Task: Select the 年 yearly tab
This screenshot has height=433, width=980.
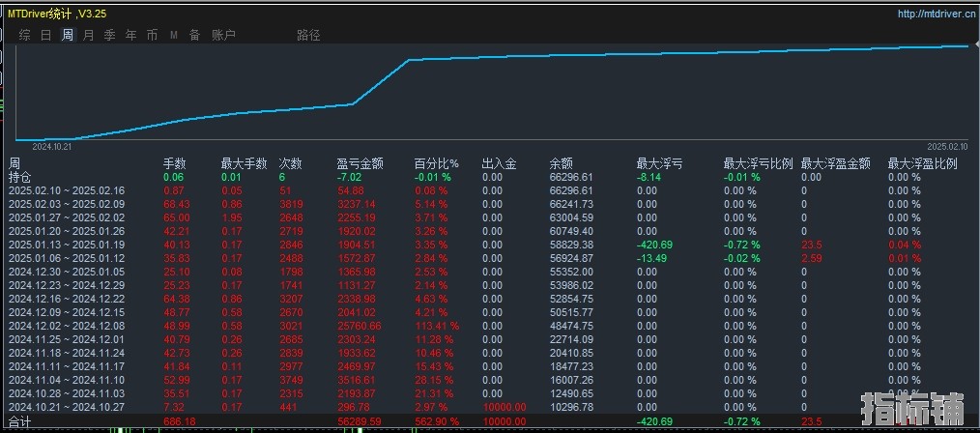Action: pyautogui.click(x=130, y=35)
